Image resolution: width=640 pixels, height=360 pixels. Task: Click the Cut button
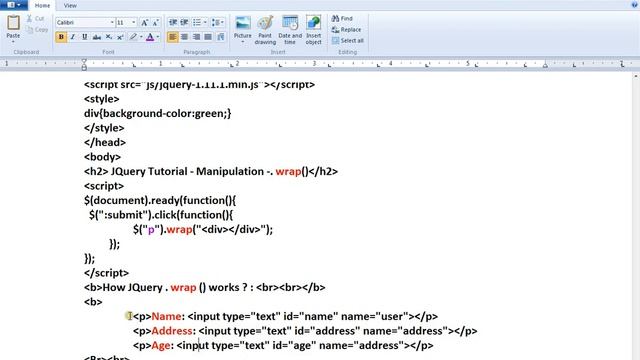[35, 18]
